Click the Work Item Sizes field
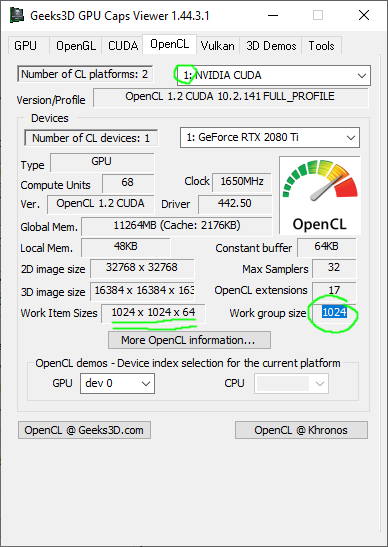The image size is (388, 547). (x=153, y=313)
